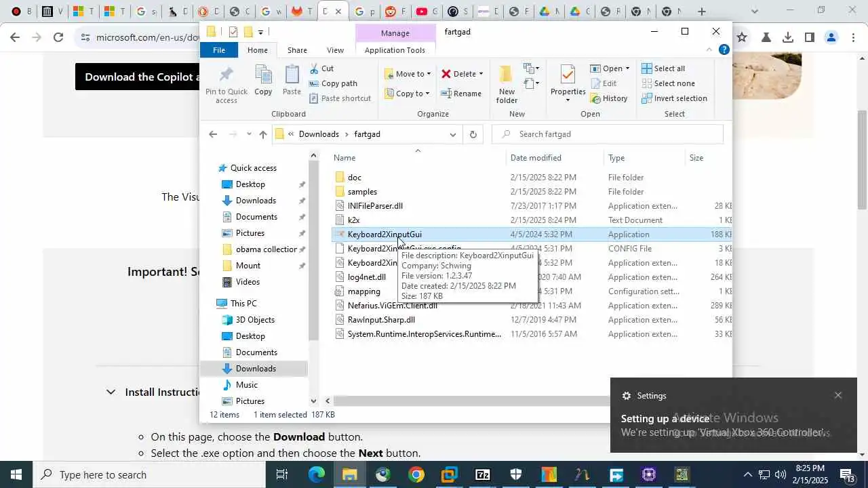
Task: Click Copy path command
Action: 333,83
